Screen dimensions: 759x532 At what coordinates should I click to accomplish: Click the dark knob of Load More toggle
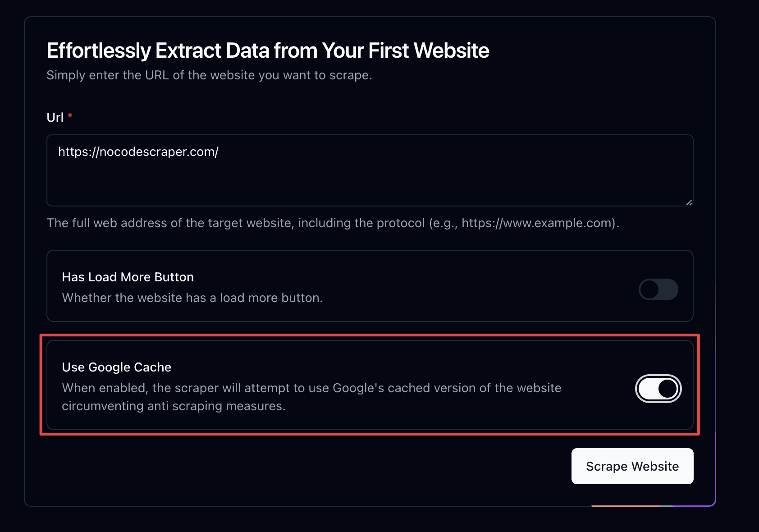point(649,289)
